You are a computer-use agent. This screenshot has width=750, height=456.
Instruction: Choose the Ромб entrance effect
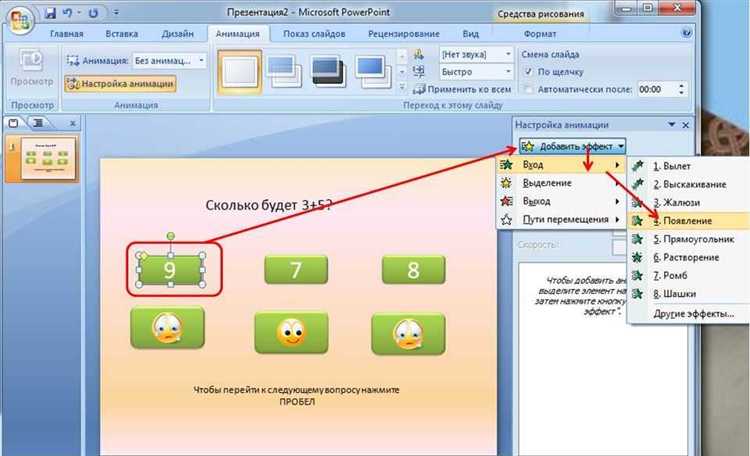(x=688, y=275)
